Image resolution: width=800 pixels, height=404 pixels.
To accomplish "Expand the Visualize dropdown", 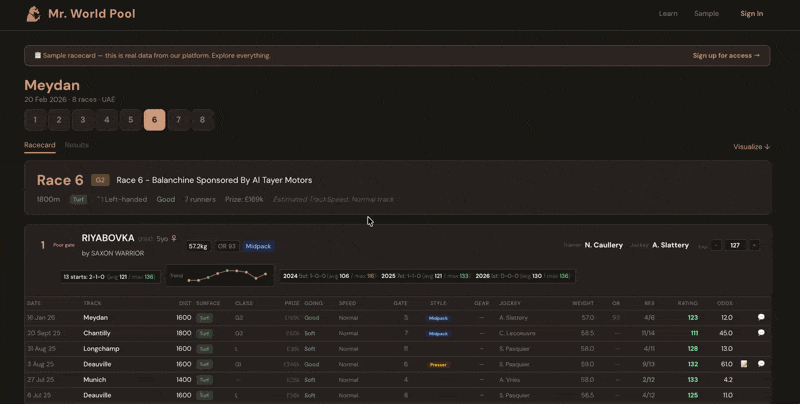I will point(751,147).
